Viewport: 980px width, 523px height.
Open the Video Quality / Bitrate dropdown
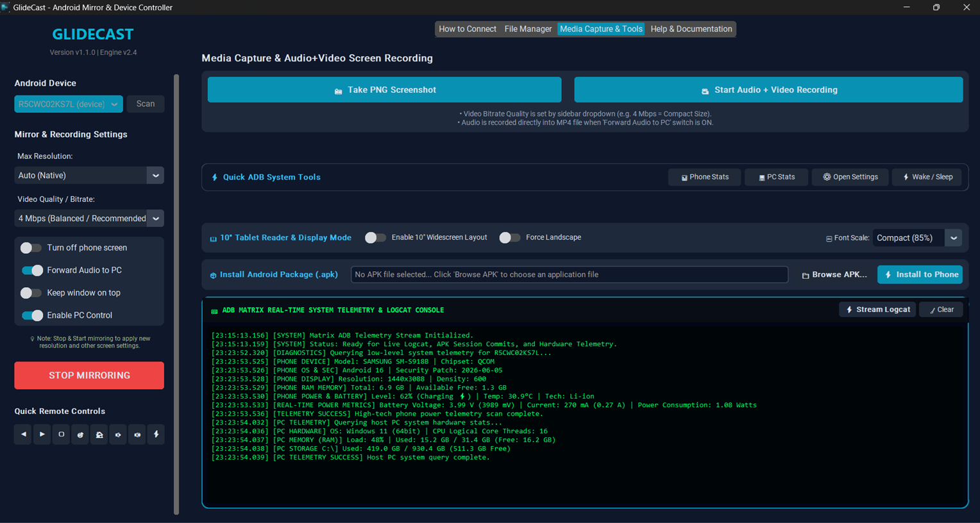pyautogui.click(x=89, y=219)
